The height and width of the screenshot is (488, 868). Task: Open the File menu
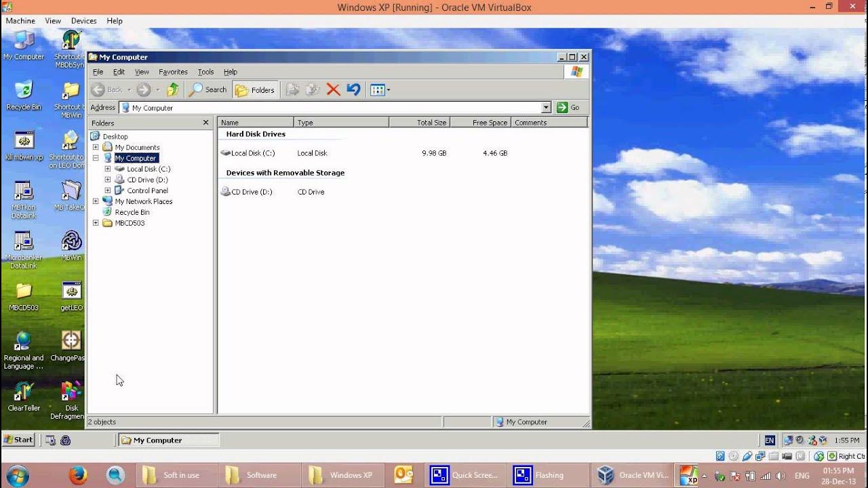pos(98,72)
